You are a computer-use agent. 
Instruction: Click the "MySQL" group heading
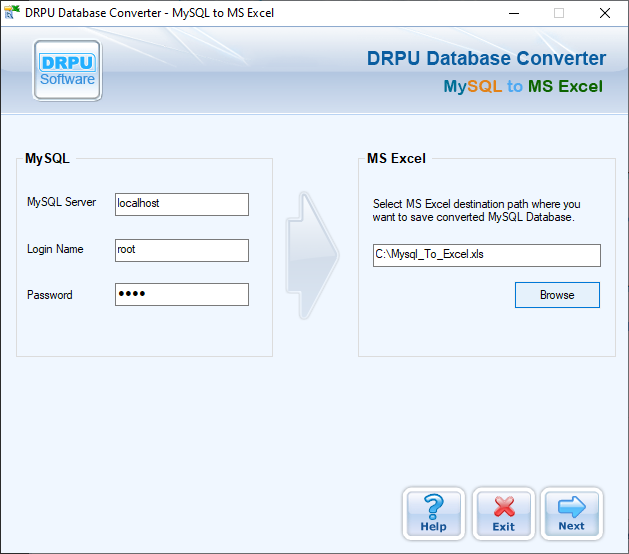click(47, 158)
